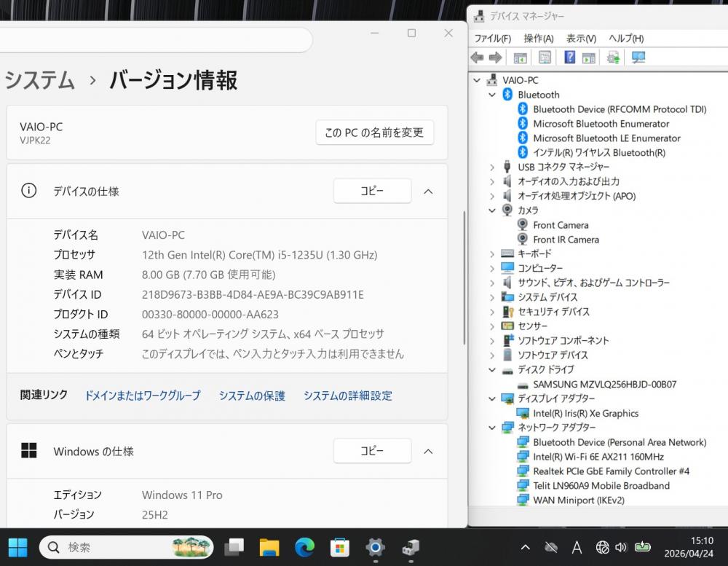728x566 pixels.
Task: Click the Help icon in Device Manager toolbar
Action: 570,58
